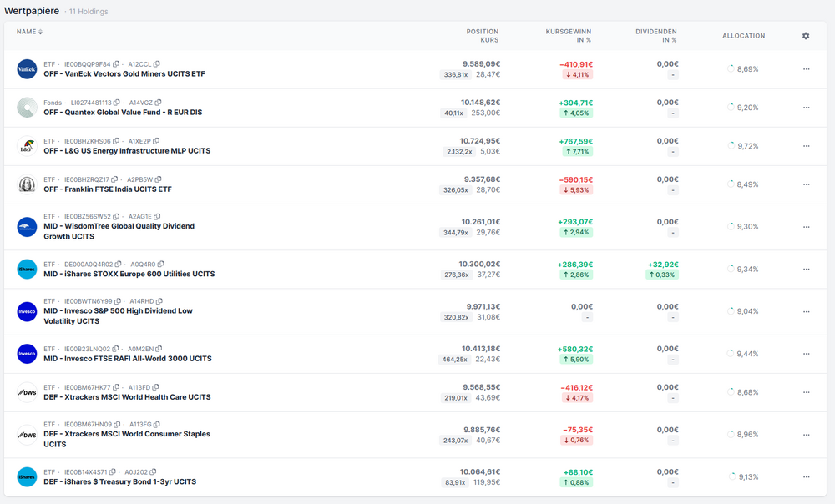Copy ISIN IE00B14X4S71 of iShares Treasury Bond

click(113, 472)
